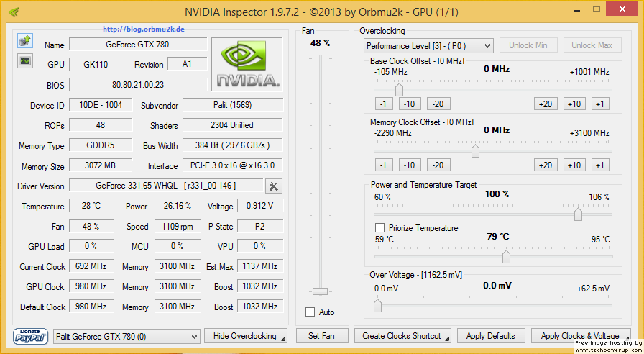
Task: Click the upload screenshot icon beside Name
Action: pyautogui.click(x=25, y=40)
